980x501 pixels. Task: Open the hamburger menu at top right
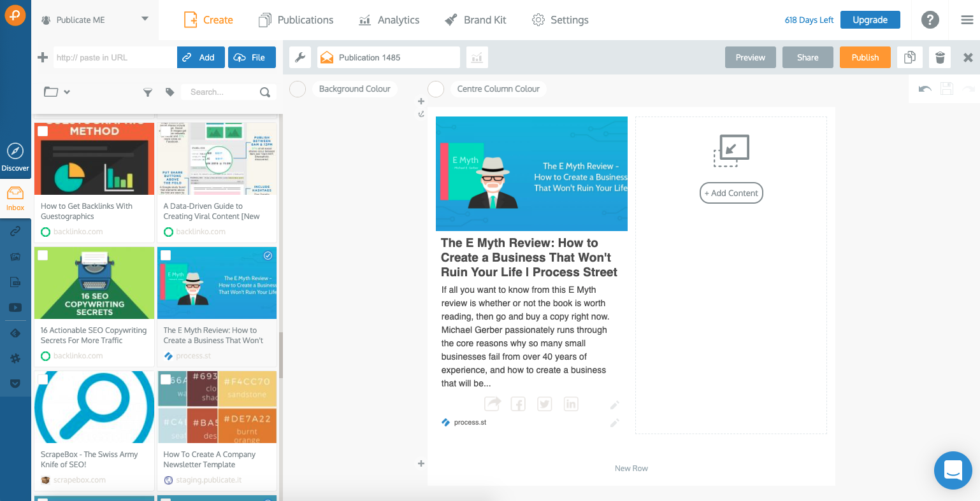pyautogui.click(x=967, y=20)
